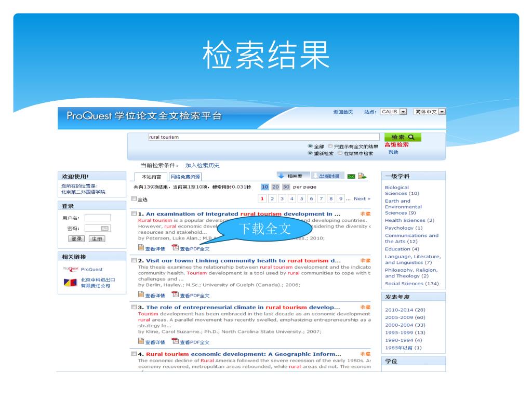
Task: Show 20 results per page
Action: (x=275, y=187)
